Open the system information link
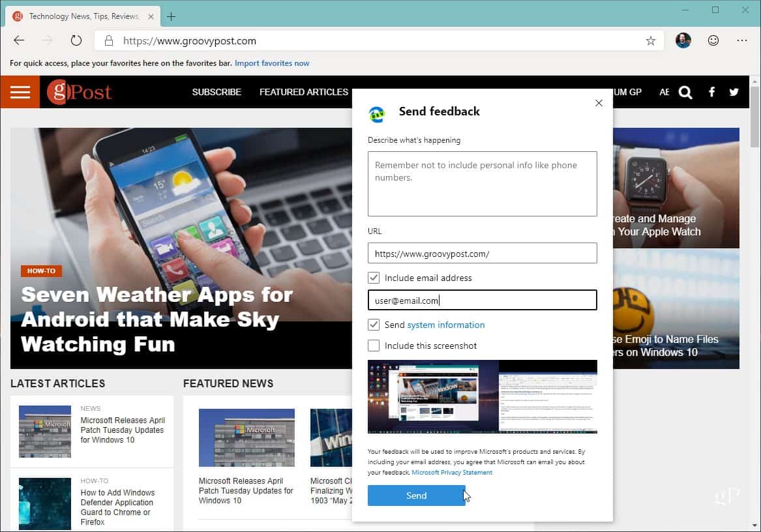 click(x=446, y=325)
